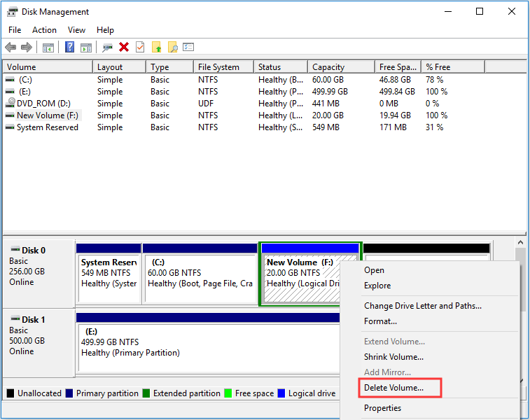Choose Delete Volume… from context menu
Image resolution: width=530 pixels, height=420 pixels.
pyautogui.click(x=393, y=388)
